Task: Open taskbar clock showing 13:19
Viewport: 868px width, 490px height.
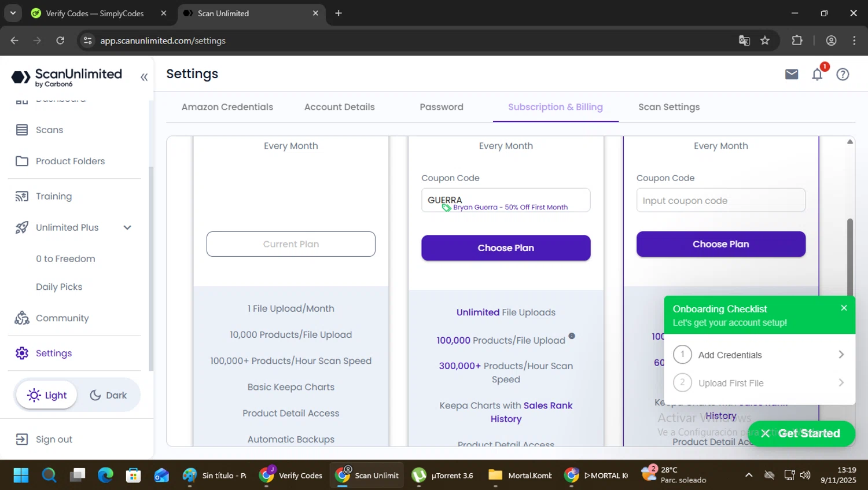Action: click(x=838, y=475)
